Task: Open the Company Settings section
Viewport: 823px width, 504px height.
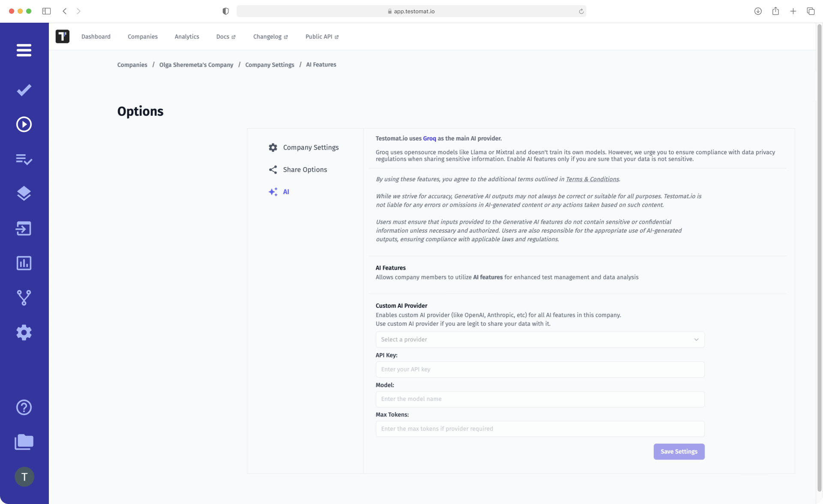Action: click(310, 147)
